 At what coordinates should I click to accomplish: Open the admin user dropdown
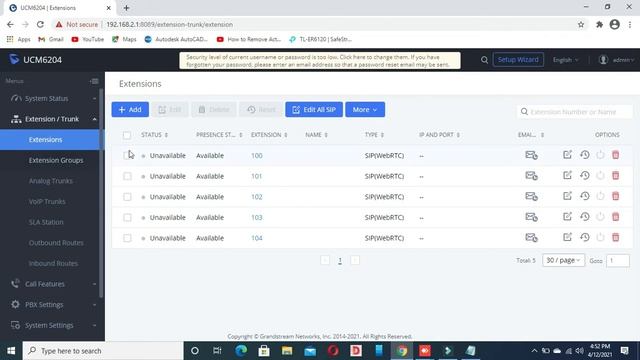click(617, 60)
